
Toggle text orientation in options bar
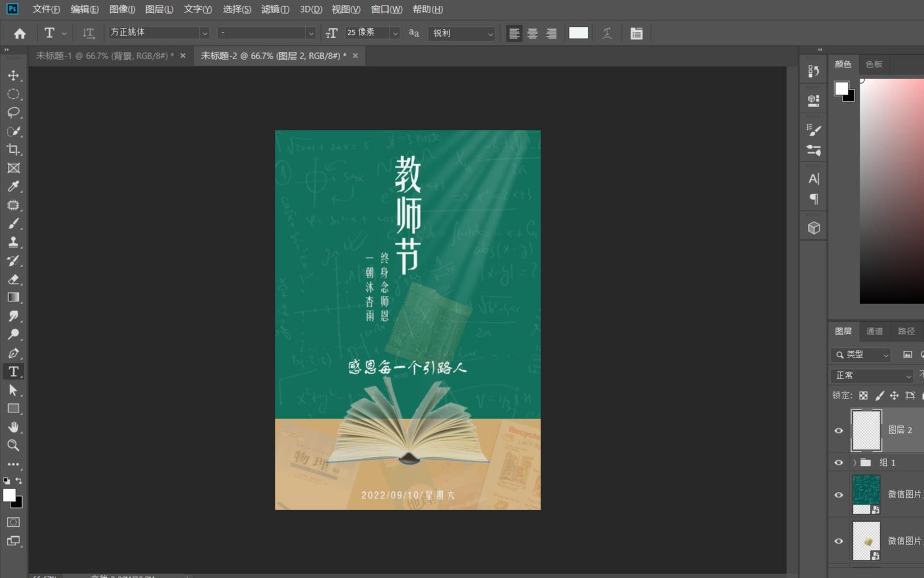click(x=88, y=33)
